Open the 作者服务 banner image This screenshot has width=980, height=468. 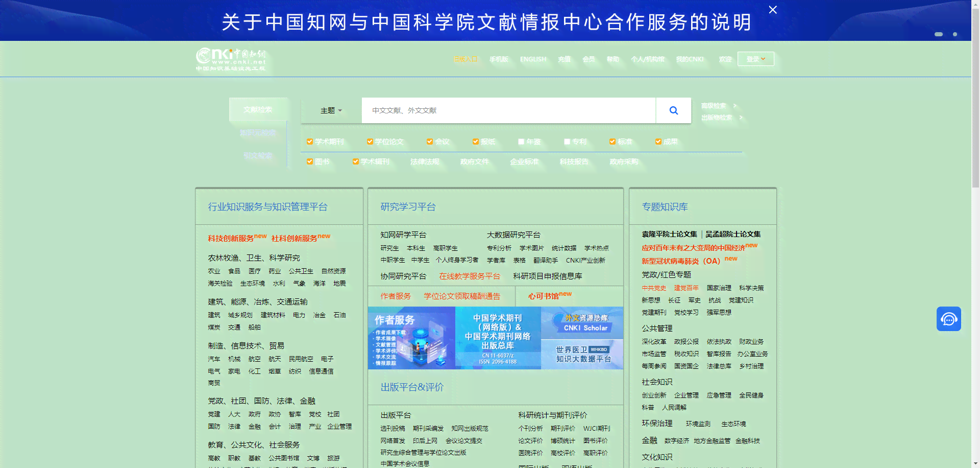(411, 338)
